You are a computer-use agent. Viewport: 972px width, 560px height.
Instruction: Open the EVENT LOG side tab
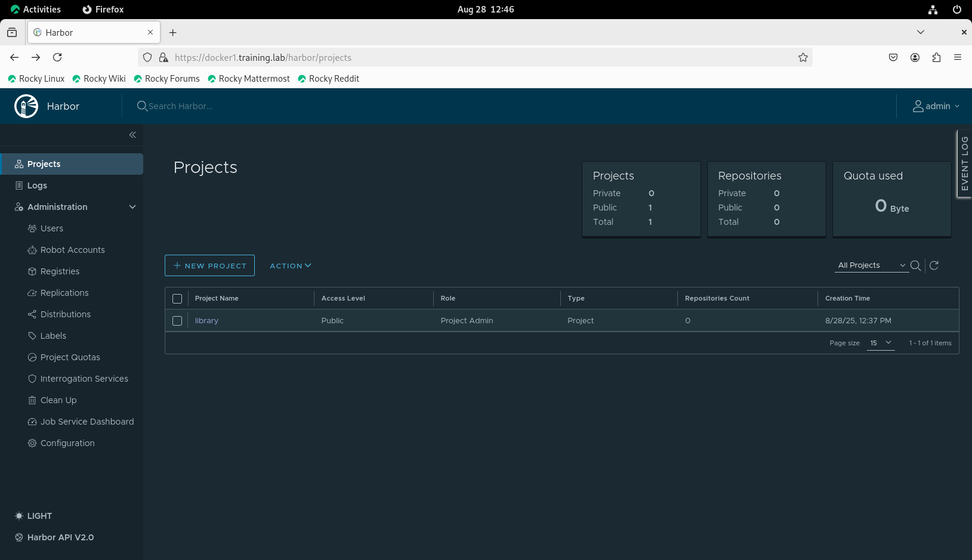[964, 163]
